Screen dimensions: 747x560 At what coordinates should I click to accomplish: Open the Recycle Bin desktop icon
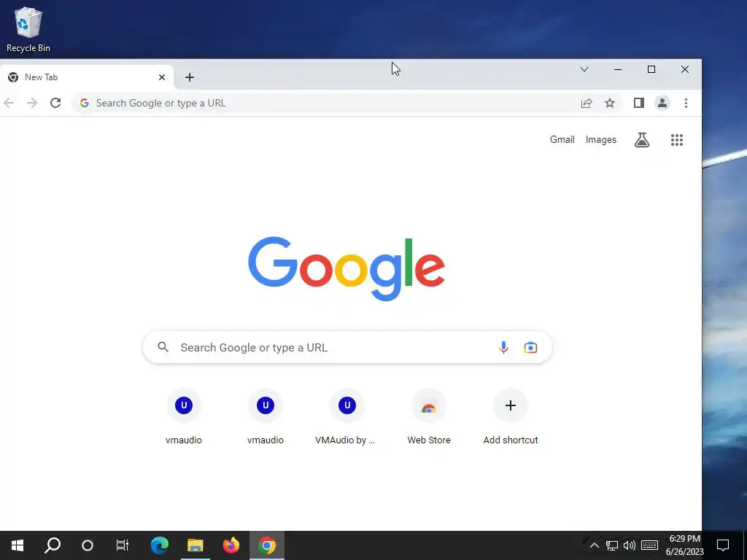(x=28, y=29)
